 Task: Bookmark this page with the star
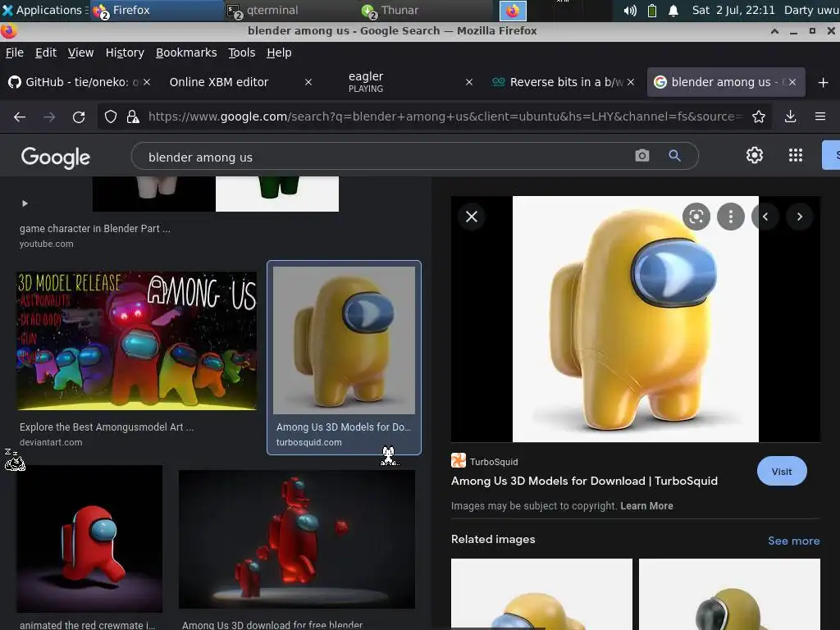(x=759, y=116)
